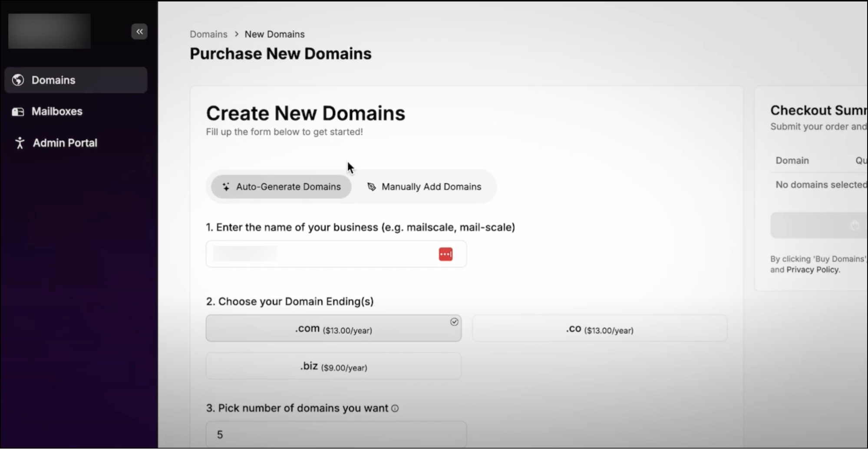
Task: Open the Privacy Policy link
Action: 813,270
